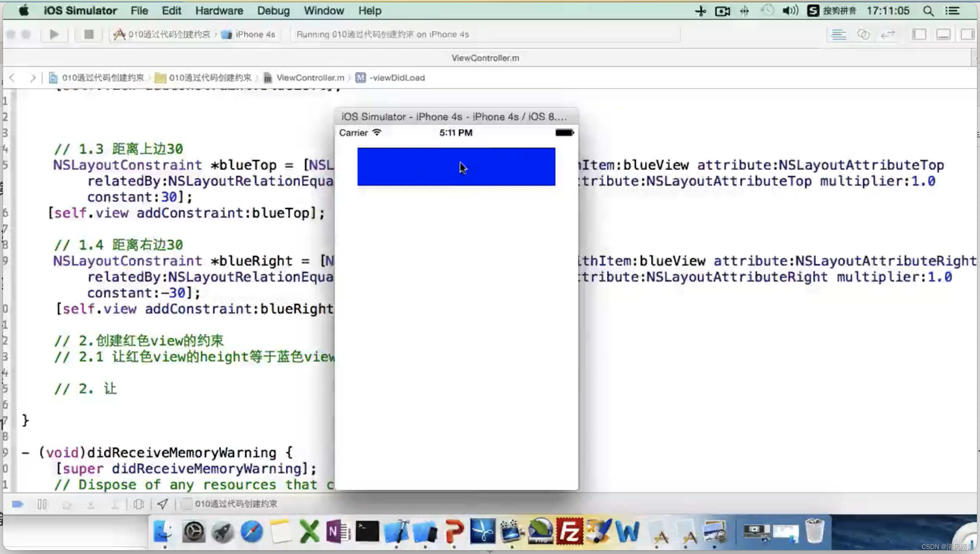
Task: Open the iPhone 4s device destination dropdown
Action: [x=254, y=35]
